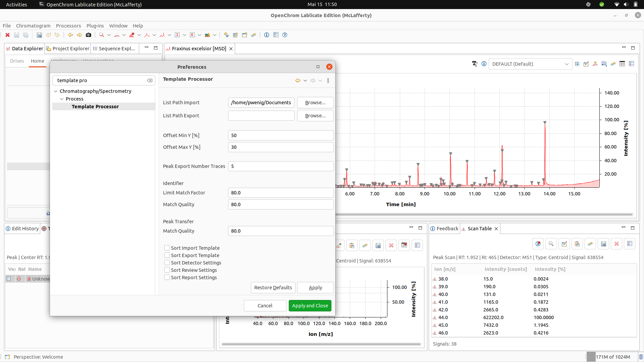This screenshot has width=644, height=362.
Task: Click inside the List Path Export field
Action: pyautogui.click(x=261, y=115)
